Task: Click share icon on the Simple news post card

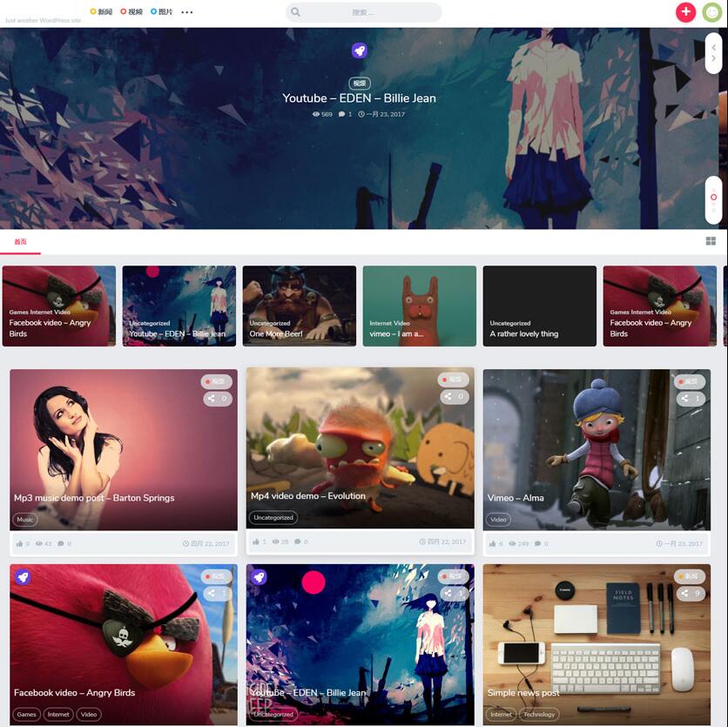Action: coord(684,593)
